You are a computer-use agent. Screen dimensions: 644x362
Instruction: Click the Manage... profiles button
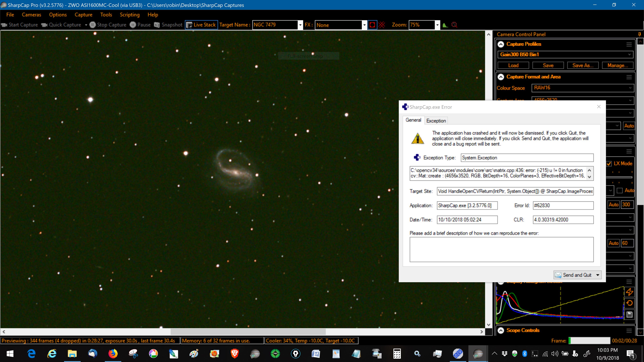tap(618, 66)
